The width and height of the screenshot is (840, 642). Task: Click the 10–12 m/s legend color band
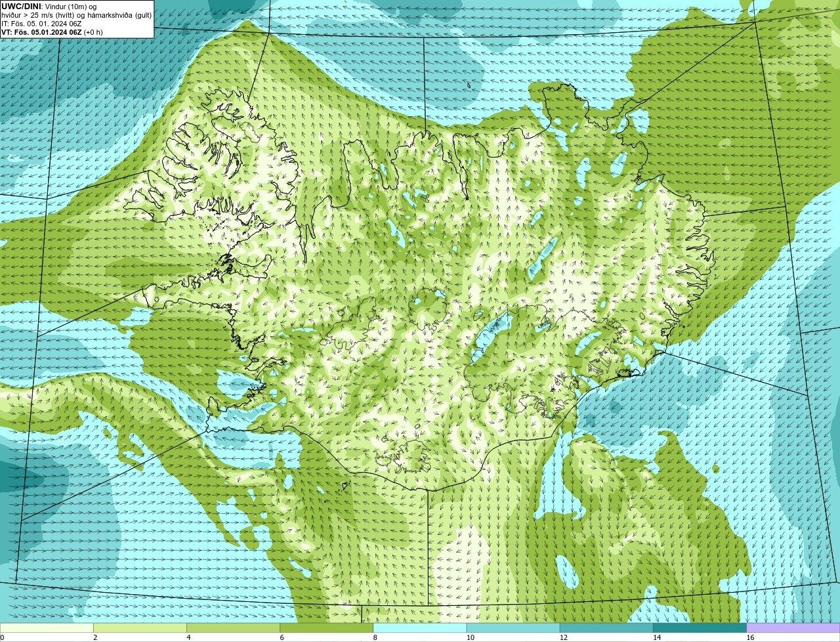[x=513, y=628]
